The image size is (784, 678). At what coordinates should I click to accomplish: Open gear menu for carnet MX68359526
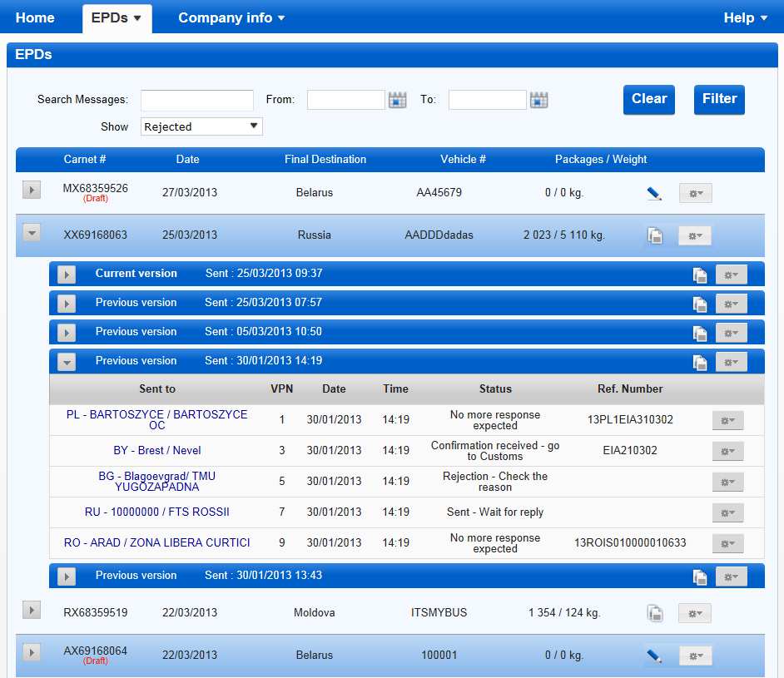coord(696,193)
